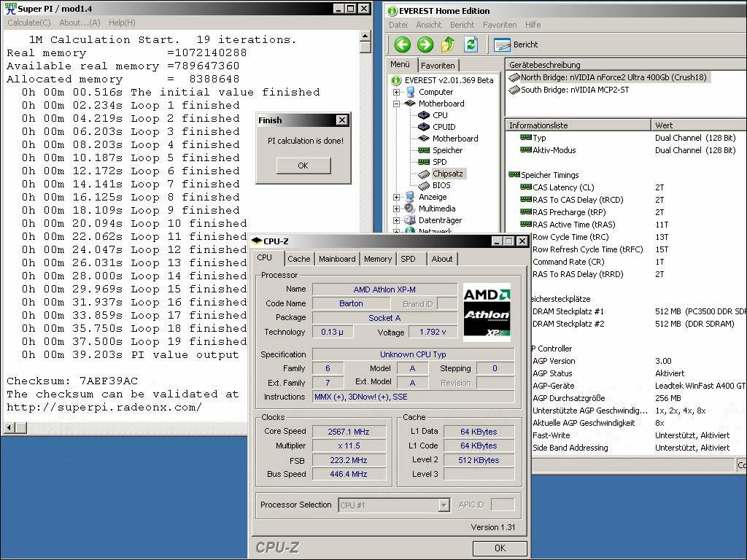Expand the Datenträger tree node
Screen dimensions: 747x560
point(396,220)
